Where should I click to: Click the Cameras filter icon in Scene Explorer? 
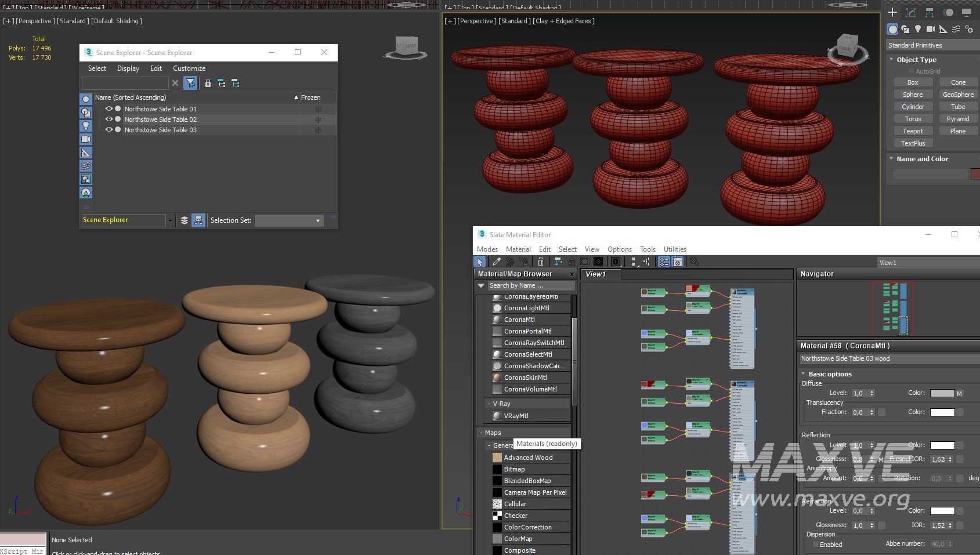86,139
